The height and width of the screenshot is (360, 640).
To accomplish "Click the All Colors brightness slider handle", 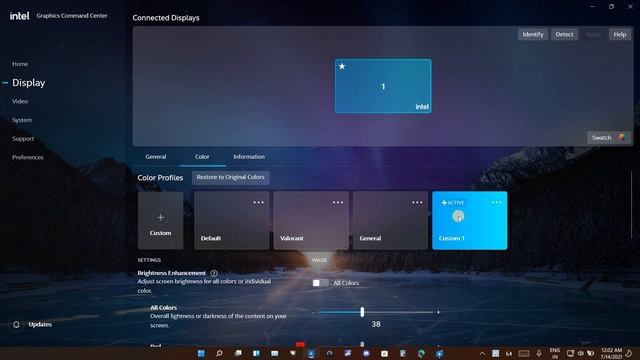I will point(362,312).
